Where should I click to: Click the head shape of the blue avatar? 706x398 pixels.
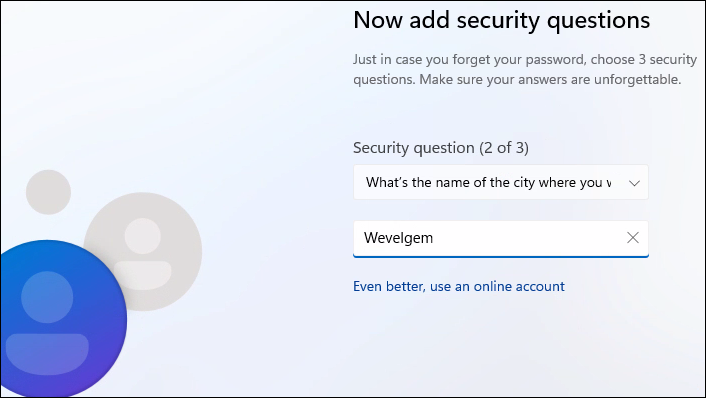pyautogui.click(x=47, y=297)
